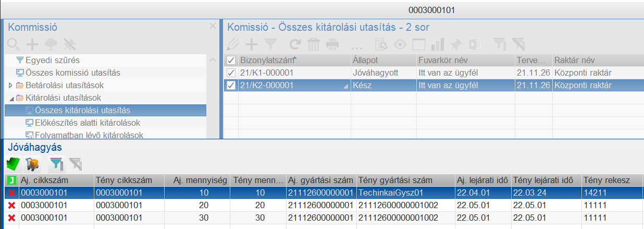Select Összes kitárolási utasítás tree item
Image resolution: width=644 pixels, height=229 pixels.
point(105,110)
